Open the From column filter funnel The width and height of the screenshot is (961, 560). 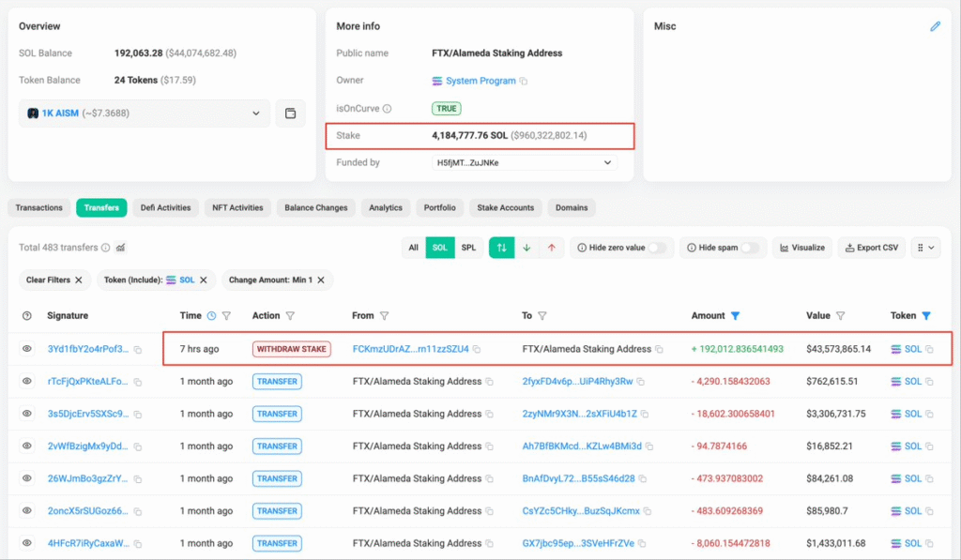tap(384, 315)
